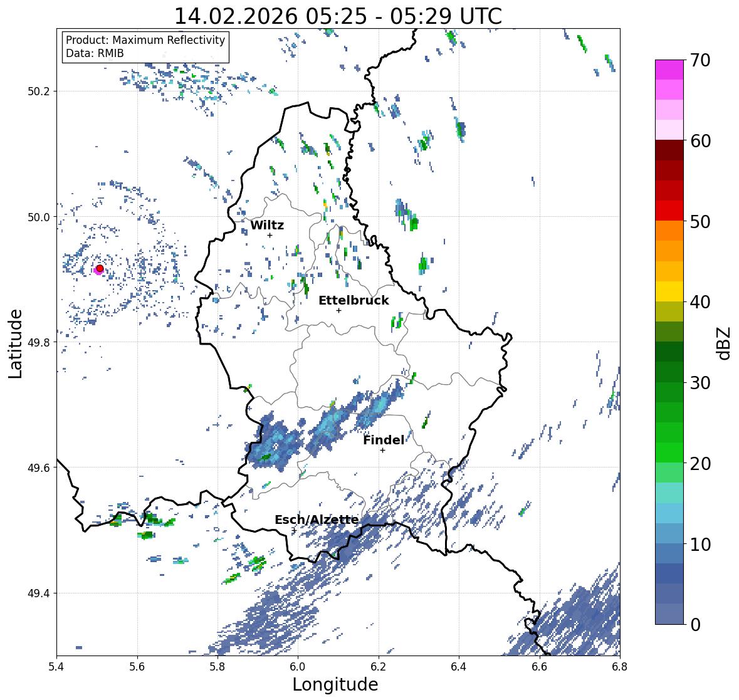Select the Esch/Alzette city label
Viewport: 739px width, 700px height.
317,520
